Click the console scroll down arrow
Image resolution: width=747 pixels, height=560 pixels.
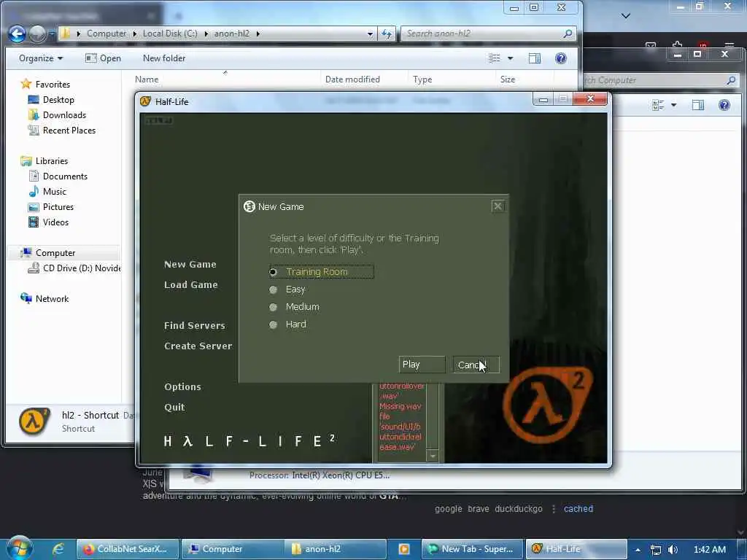click(x=433, y=456)
